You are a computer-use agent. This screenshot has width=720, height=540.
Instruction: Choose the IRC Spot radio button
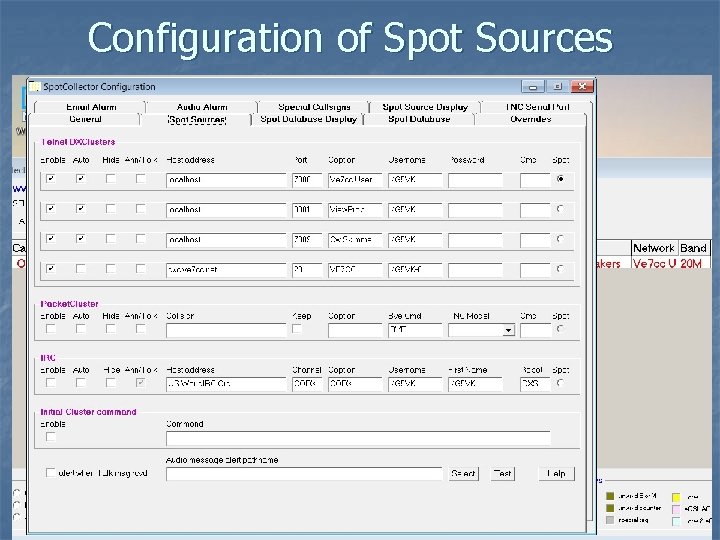pyautogui.click(x=560, y=383)
